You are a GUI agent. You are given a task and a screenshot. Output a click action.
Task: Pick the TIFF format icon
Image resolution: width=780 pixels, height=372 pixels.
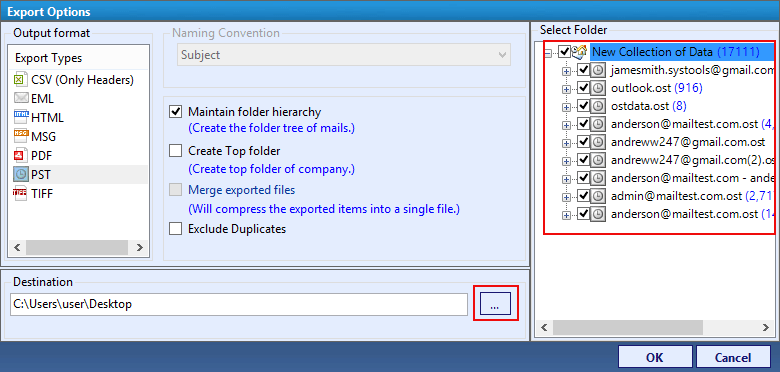[21, 193]
